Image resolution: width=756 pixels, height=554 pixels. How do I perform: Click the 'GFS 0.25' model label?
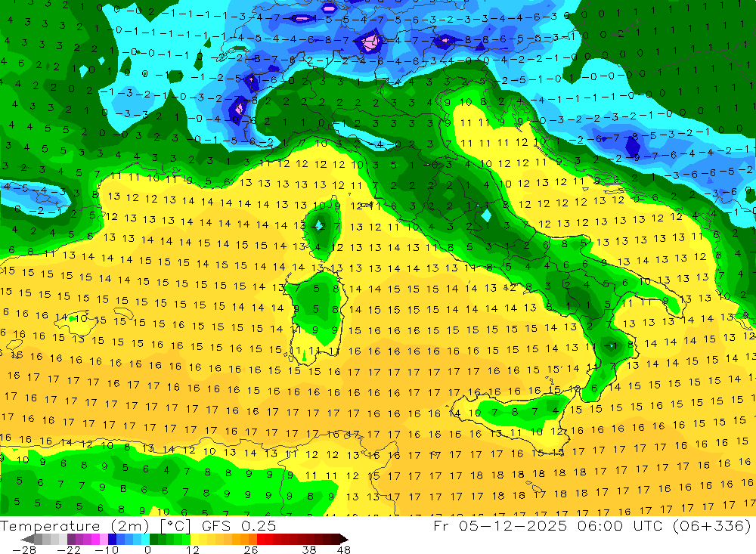(239, 525)
